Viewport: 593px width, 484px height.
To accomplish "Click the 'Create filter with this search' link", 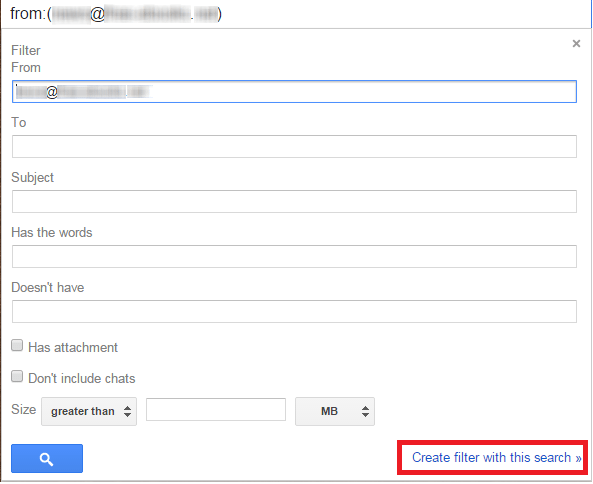I will [496, 458].
